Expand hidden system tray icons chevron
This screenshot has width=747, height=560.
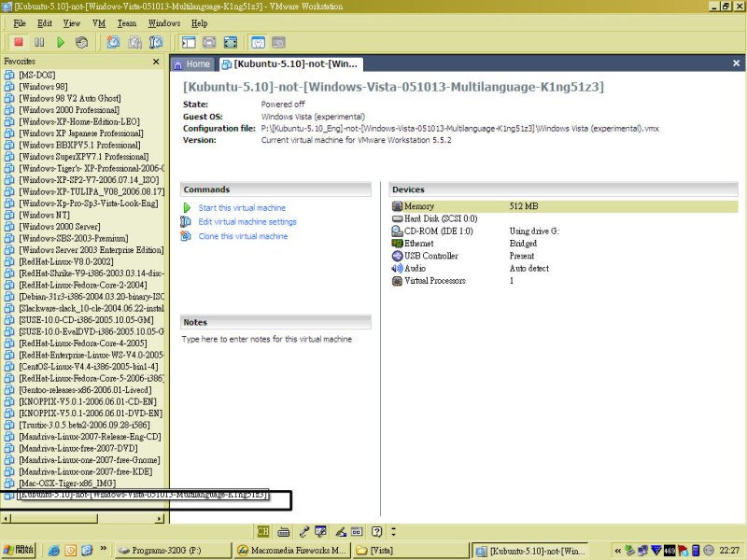pyautogui.click(x=617, y=551)
